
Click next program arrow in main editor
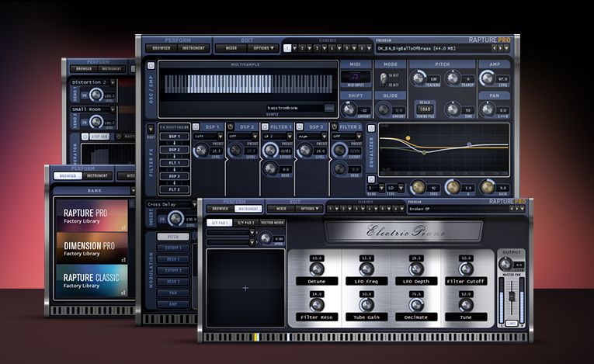pyautogui.click(x=500, y=48)
